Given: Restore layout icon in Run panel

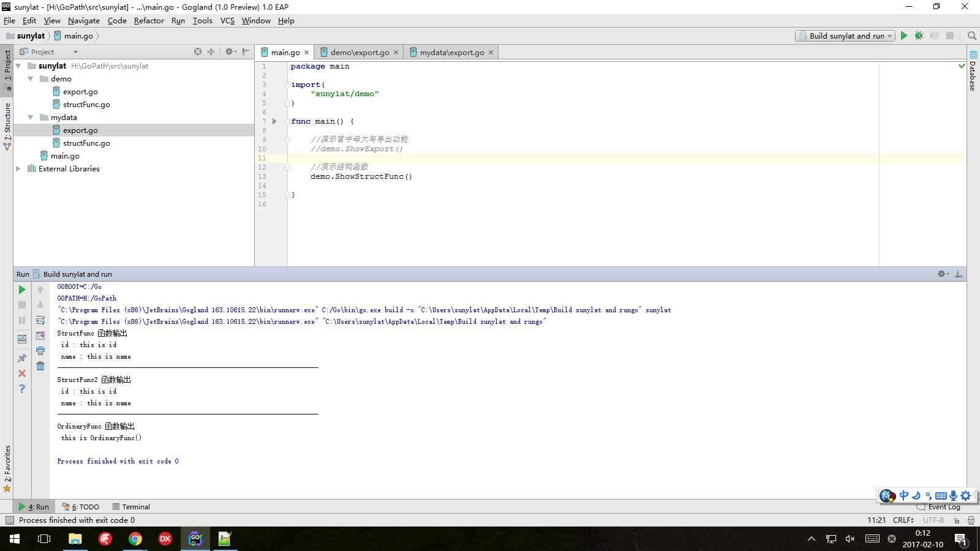Looking at the screenshot, I should (x=22, y=339).
